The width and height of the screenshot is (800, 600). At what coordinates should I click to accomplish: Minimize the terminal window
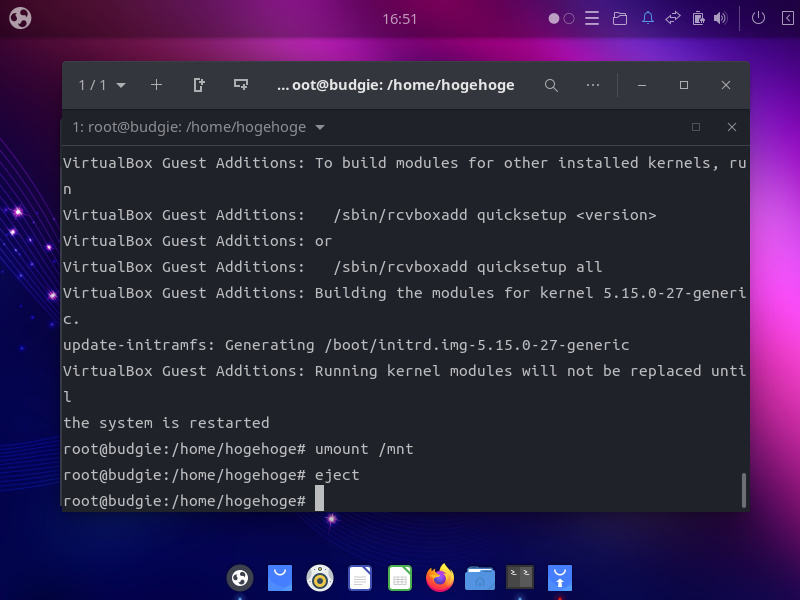pyautogui.click(x=642, y=85)
